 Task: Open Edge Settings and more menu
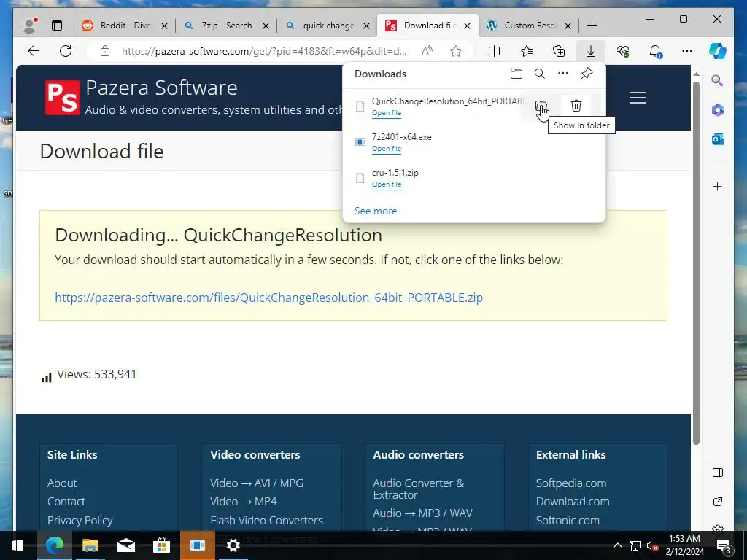[x=687, y=51]
